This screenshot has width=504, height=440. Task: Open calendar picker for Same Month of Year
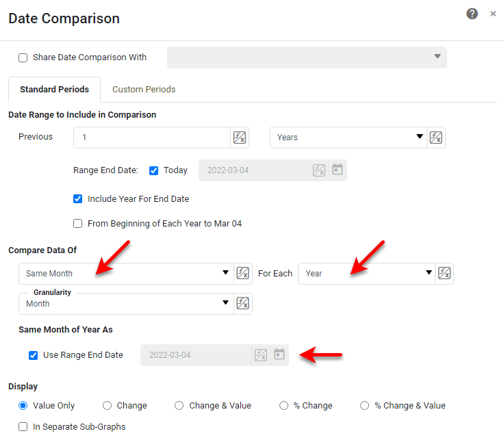[279, 354]
